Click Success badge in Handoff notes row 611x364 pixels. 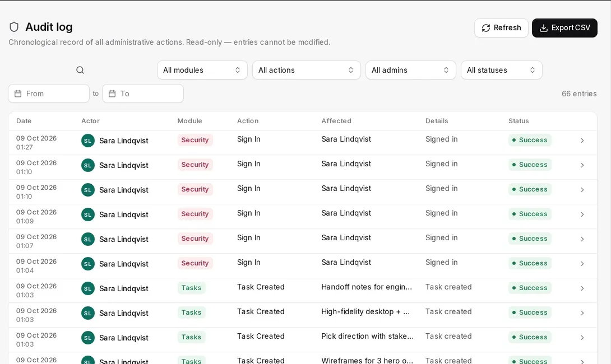click(x=530, y=288)
